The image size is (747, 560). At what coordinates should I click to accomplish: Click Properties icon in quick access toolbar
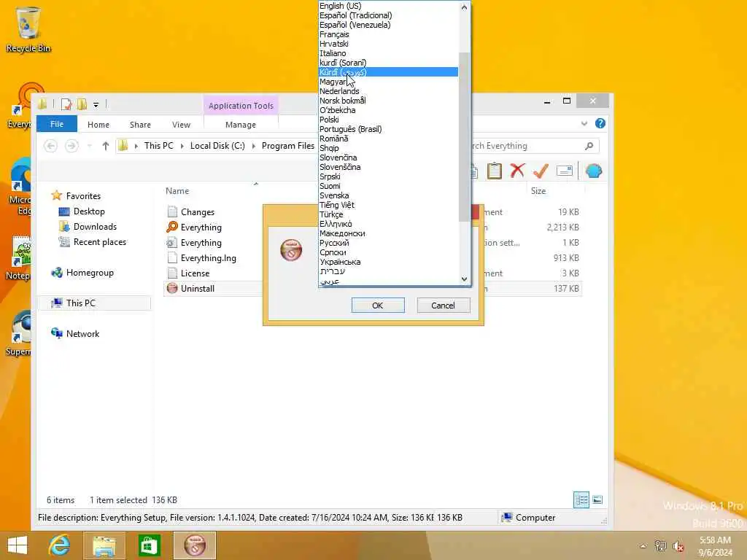tap(66, 104)
